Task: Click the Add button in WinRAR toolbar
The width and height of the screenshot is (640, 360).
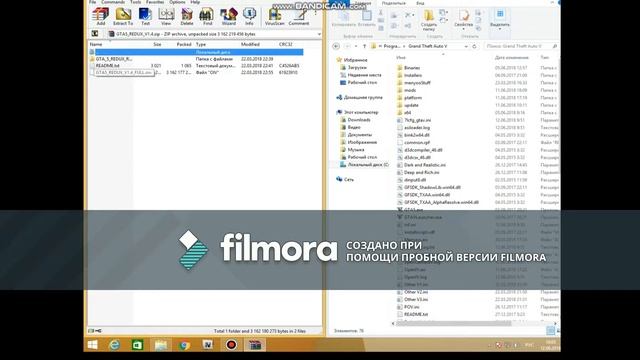Action: (x=100, y=17)
